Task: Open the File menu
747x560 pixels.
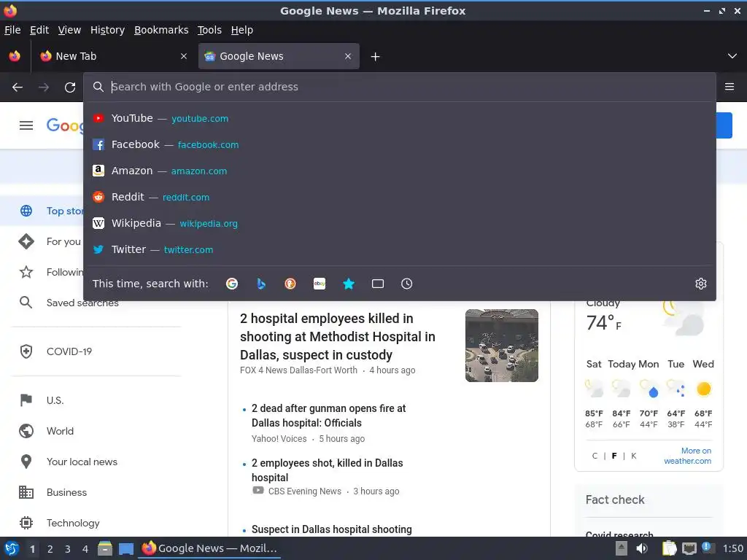Action: coord(12,30)
